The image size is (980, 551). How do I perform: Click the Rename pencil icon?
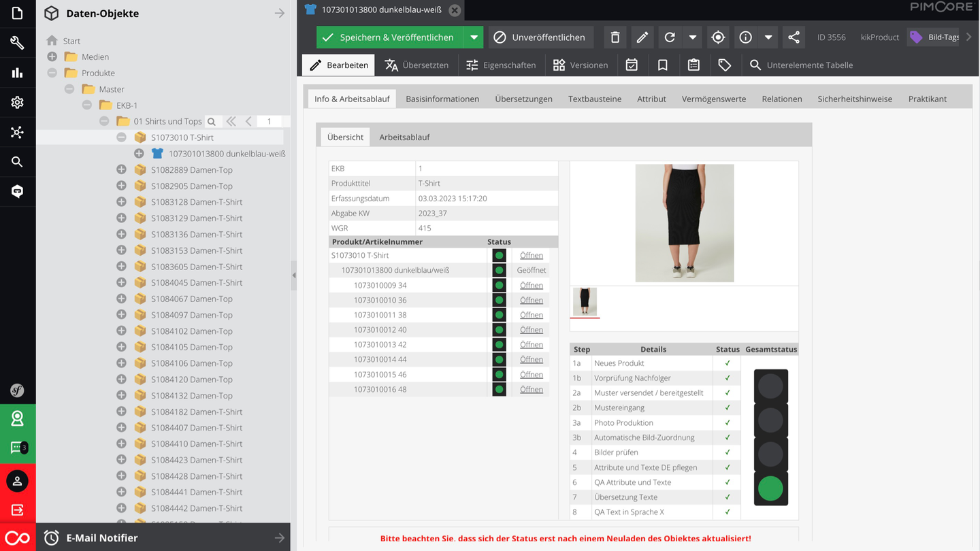pos(642,37)
